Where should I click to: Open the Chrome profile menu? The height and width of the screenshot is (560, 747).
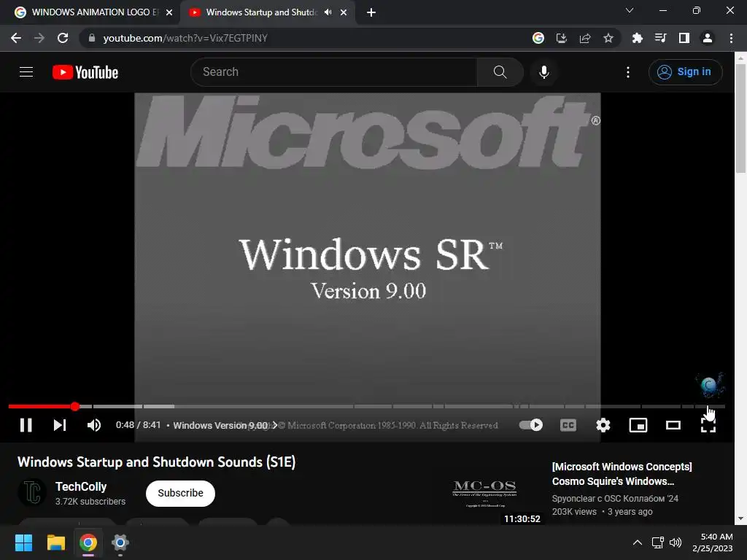point(707,38)
